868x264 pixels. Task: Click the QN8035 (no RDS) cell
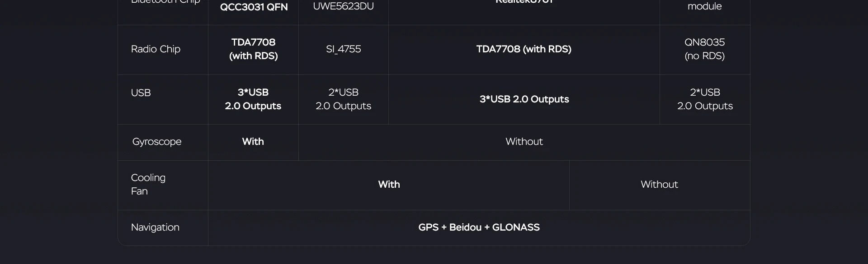[x=705, y=49]
